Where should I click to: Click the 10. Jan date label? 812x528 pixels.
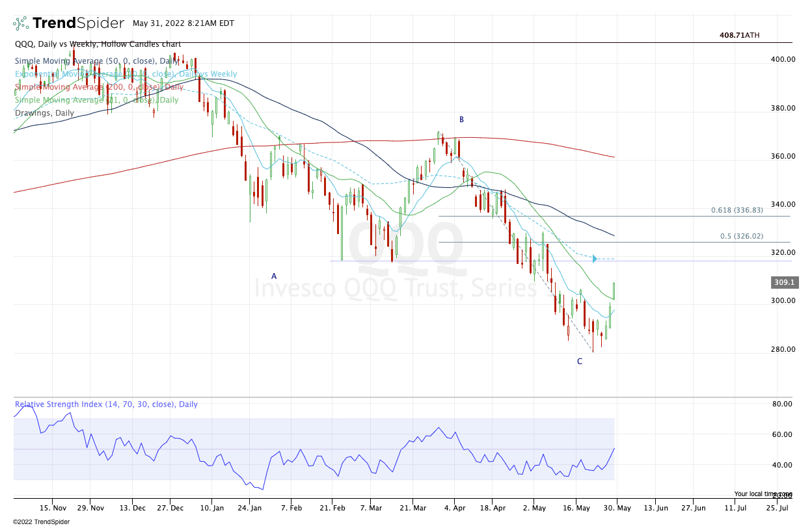pos(213,507)
